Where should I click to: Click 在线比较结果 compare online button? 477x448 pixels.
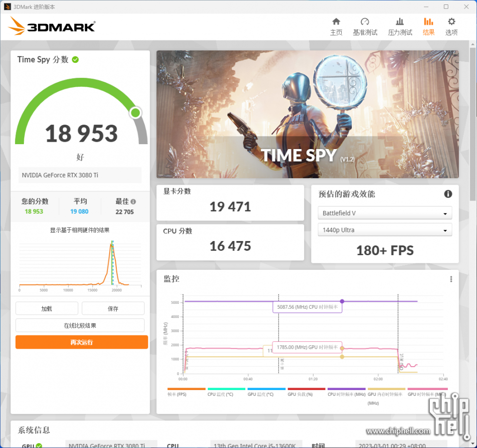click(80, 325)
